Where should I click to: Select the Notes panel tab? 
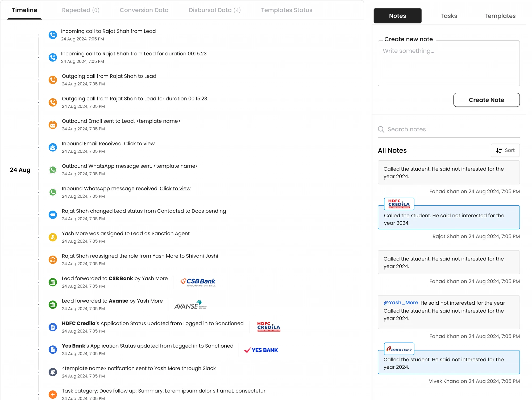click(397, 16)
